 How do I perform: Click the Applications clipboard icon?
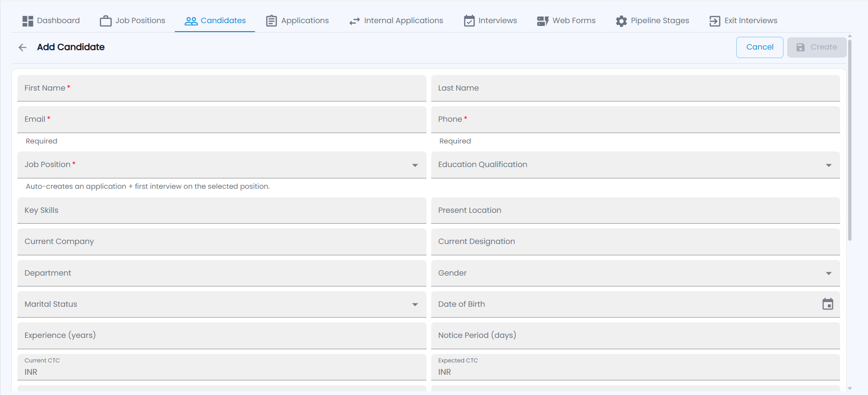(x=272, y=21)
